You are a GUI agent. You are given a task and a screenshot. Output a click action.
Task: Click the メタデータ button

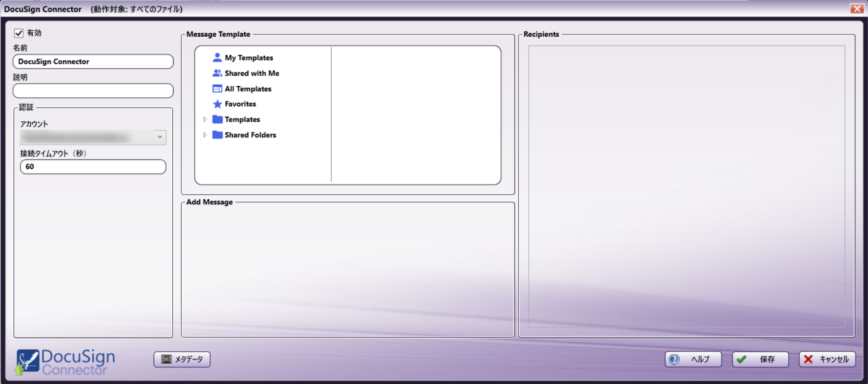[x=182, y=359]
